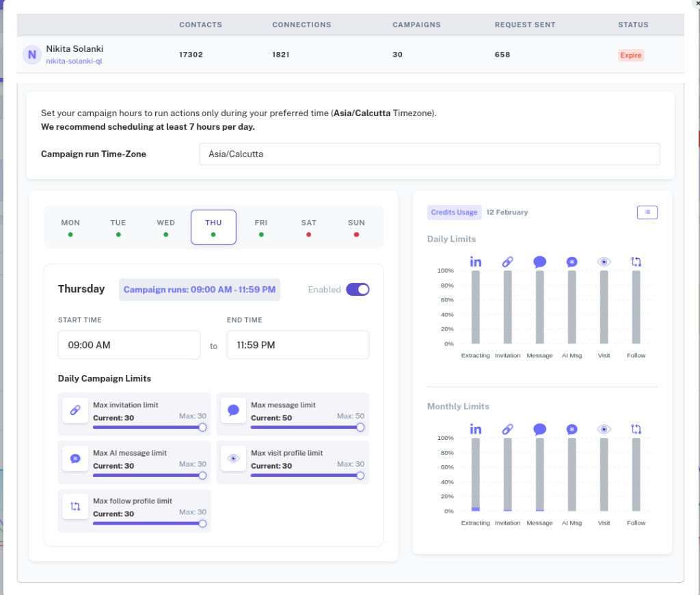Click the Expire status button
Screen dimensions: 700x595
630,54
